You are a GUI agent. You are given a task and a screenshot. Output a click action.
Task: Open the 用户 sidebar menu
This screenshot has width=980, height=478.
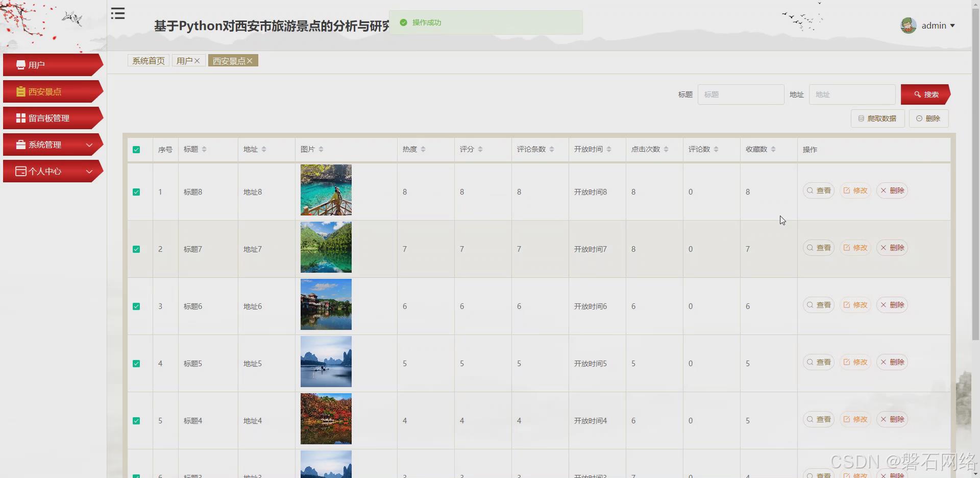53,65
